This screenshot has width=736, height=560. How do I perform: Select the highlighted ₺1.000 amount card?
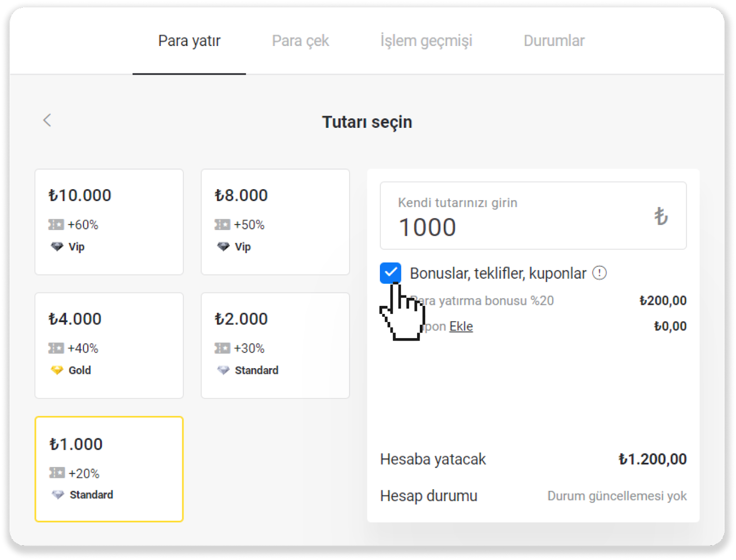coord(109,469)
